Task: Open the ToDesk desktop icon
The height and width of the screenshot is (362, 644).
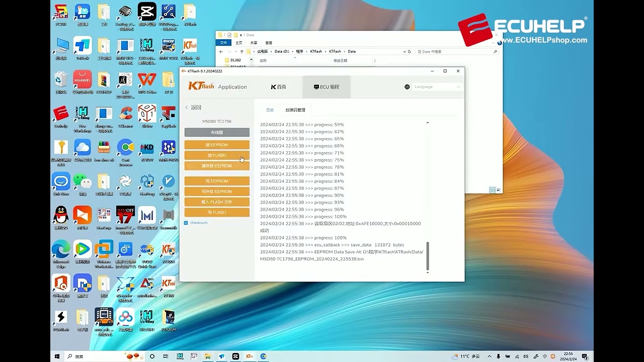Action: pyautogui.click(x=83, y=48)
